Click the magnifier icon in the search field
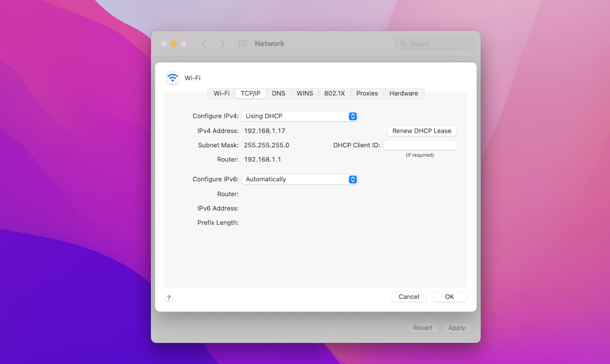The image size is (610, 364). click(404, 43)
